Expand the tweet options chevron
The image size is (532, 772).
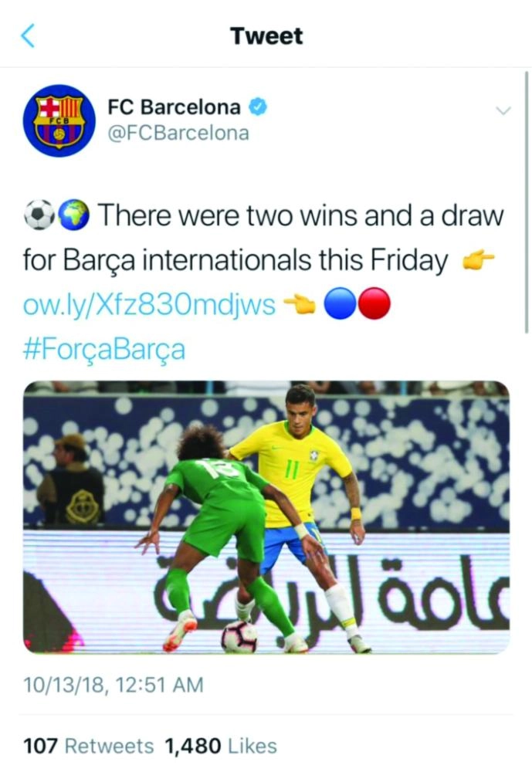click(503, 110)
